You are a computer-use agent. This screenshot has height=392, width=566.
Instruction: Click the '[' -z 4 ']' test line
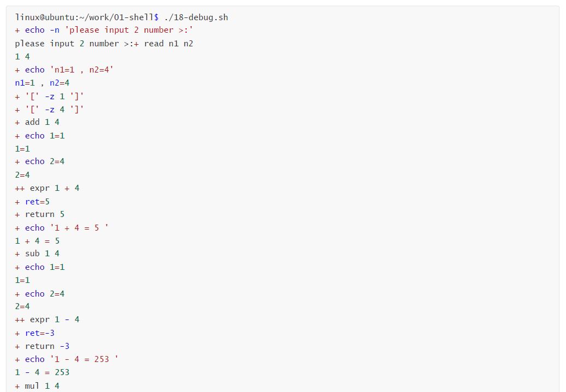click(50, 109)
